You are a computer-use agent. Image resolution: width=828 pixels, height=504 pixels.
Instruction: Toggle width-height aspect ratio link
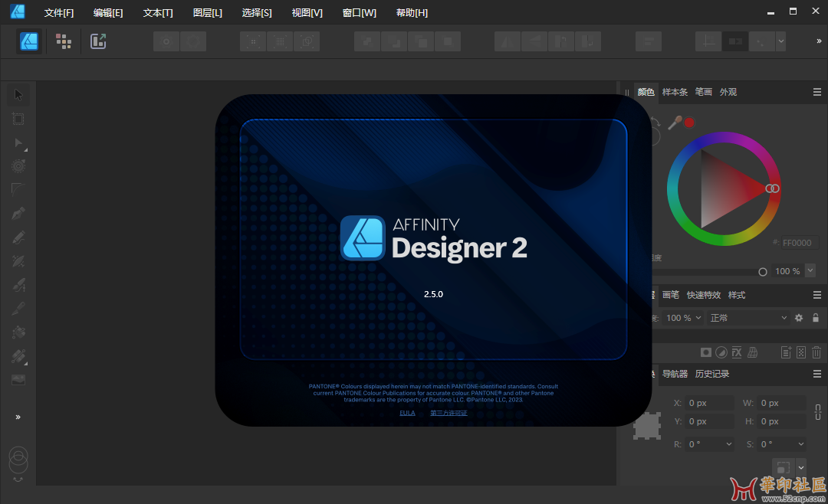[817, 412]
